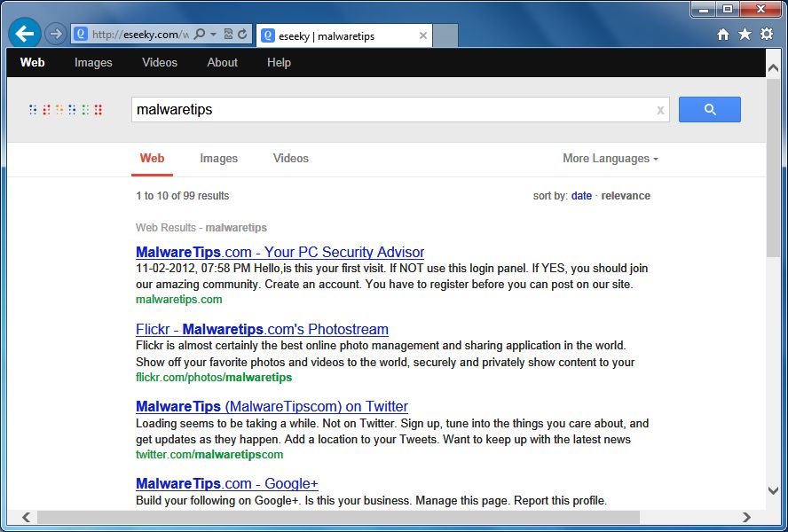Click the search magnifier in address bar

click(x=200, y=35)
